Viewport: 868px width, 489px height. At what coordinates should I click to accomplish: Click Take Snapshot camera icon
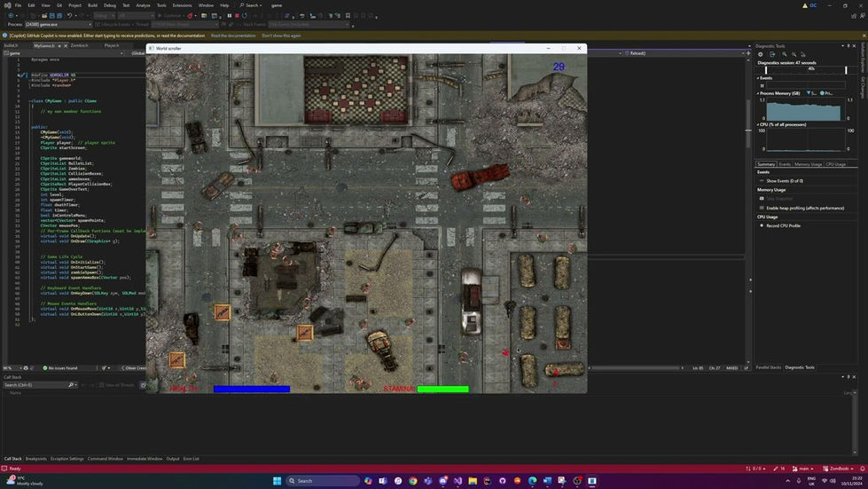pos(762,198)
